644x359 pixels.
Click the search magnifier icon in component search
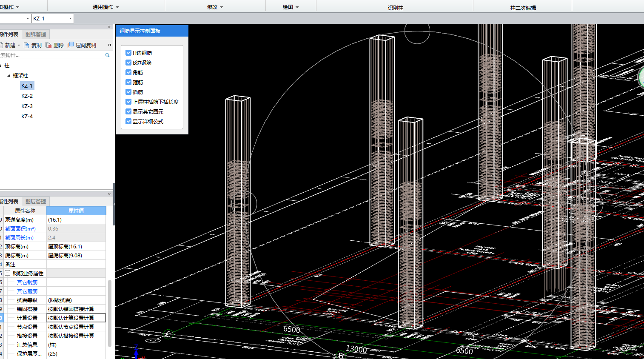click(107, 55)
